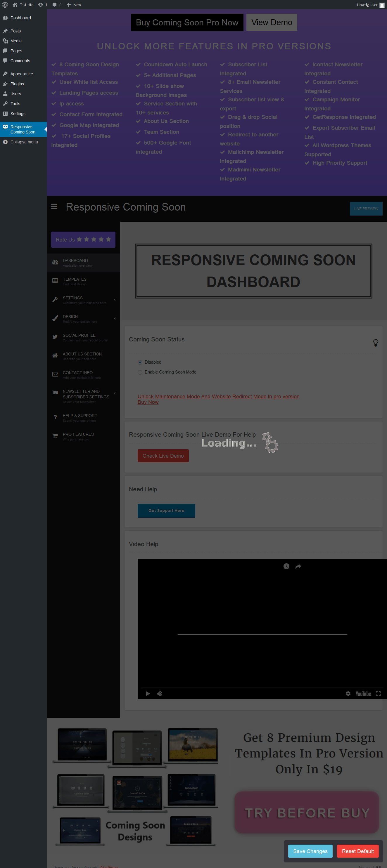Mute the video with the volume icon

(160, 693)
